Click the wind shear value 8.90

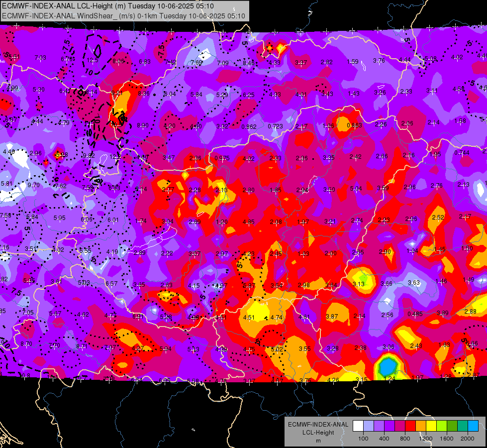click(x=143, y=125)
